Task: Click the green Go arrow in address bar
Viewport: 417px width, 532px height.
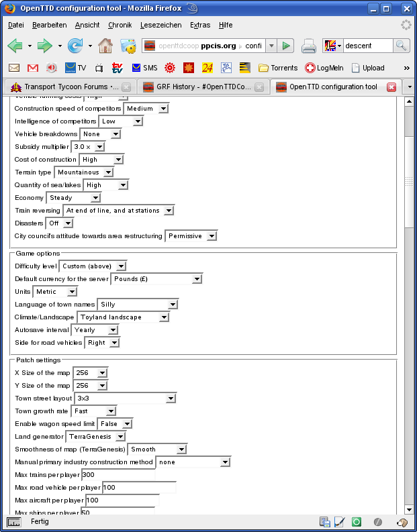Action: [286, 46]
